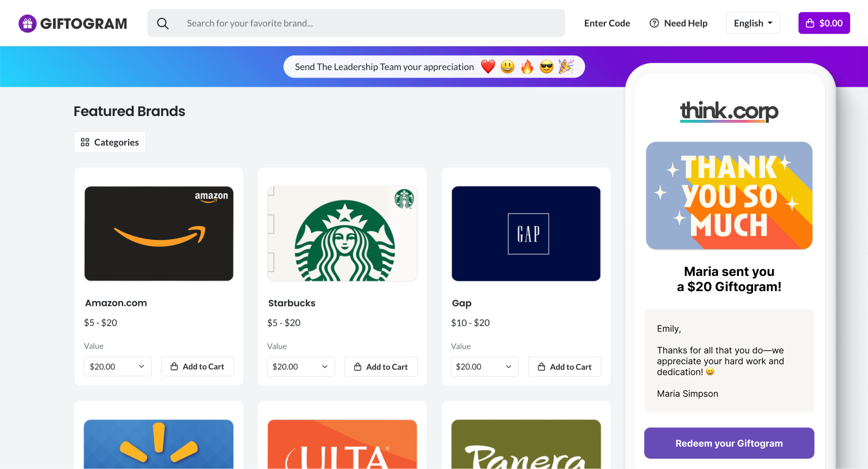Viewport: 868px width, 469px height.
Task: Click the search magnifier icon
Action: [x=163, y=23]
